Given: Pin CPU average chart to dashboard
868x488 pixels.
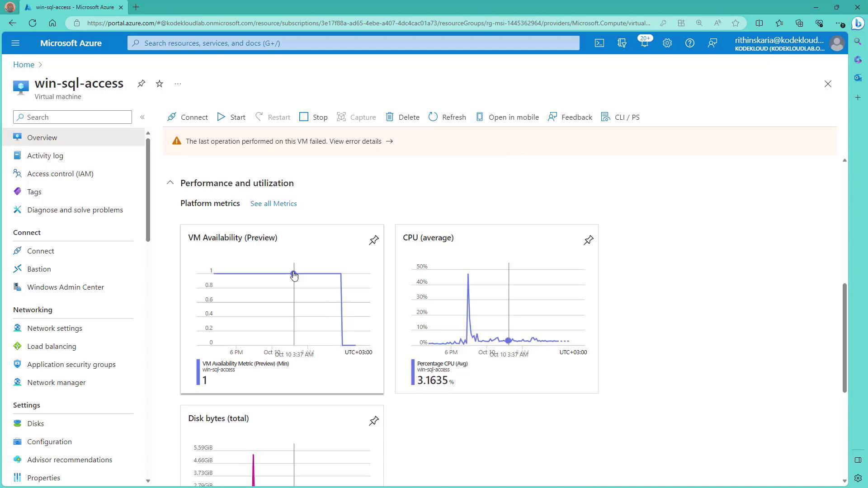Looking at the screenshot, I should 588,240.
